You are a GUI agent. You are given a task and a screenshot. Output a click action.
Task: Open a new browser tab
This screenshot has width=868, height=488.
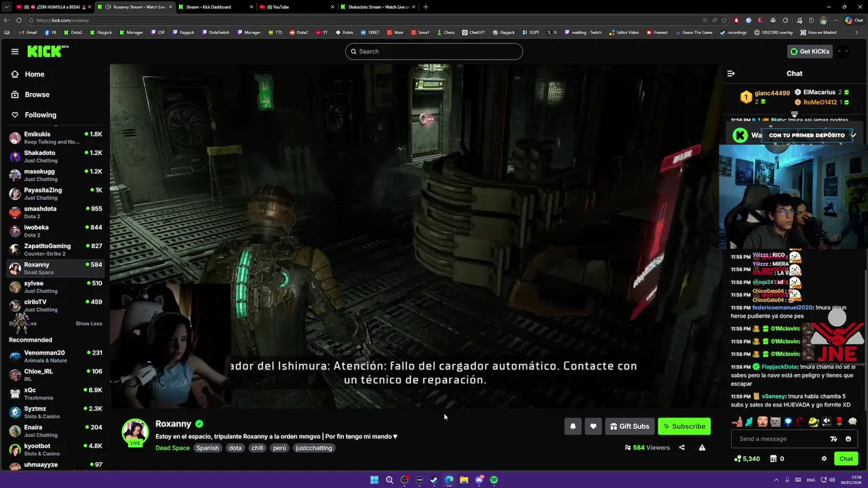(x=426, y=7)
